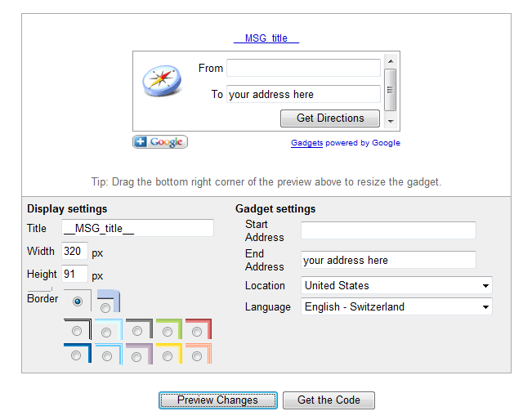Click the compass icon in gadget preview

[x=162, y=81]
